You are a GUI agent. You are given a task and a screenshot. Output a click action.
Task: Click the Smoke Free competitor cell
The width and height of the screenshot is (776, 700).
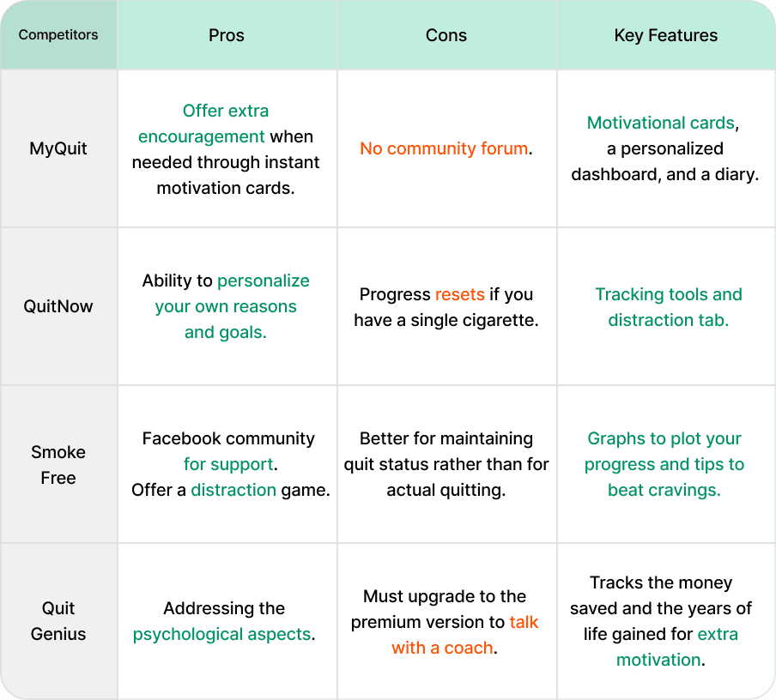point(58,465)
